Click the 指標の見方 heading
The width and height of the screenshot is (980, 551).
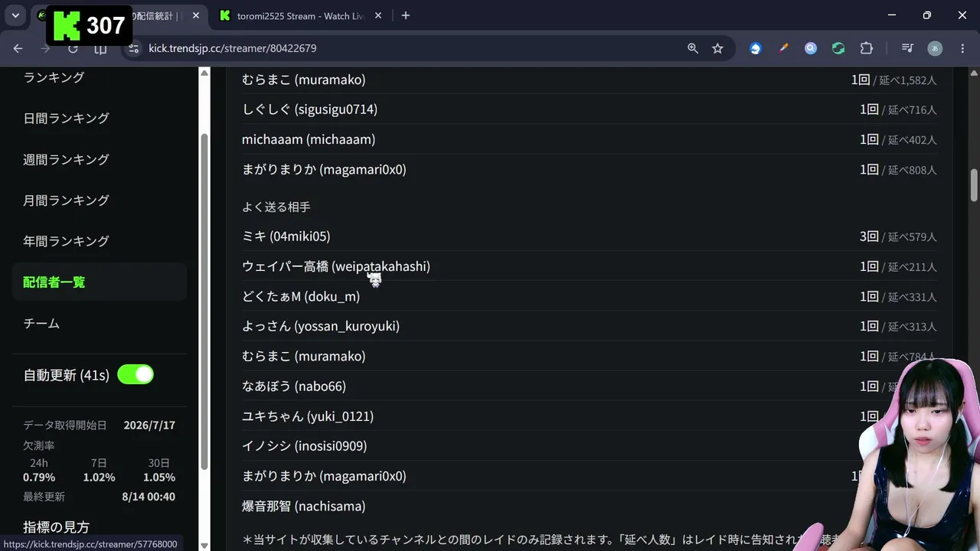click(x=56, y=527)
